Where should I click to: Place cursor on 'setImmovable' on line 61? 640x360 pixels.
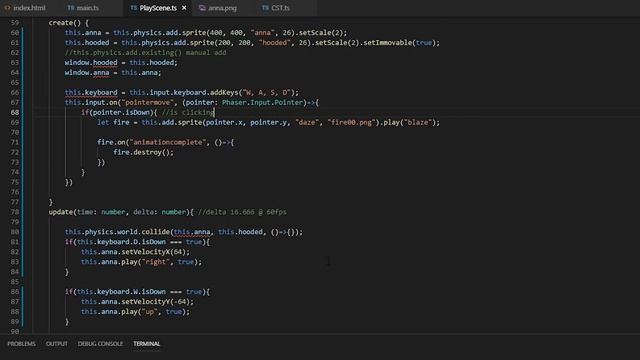click(x=387, y=42)
